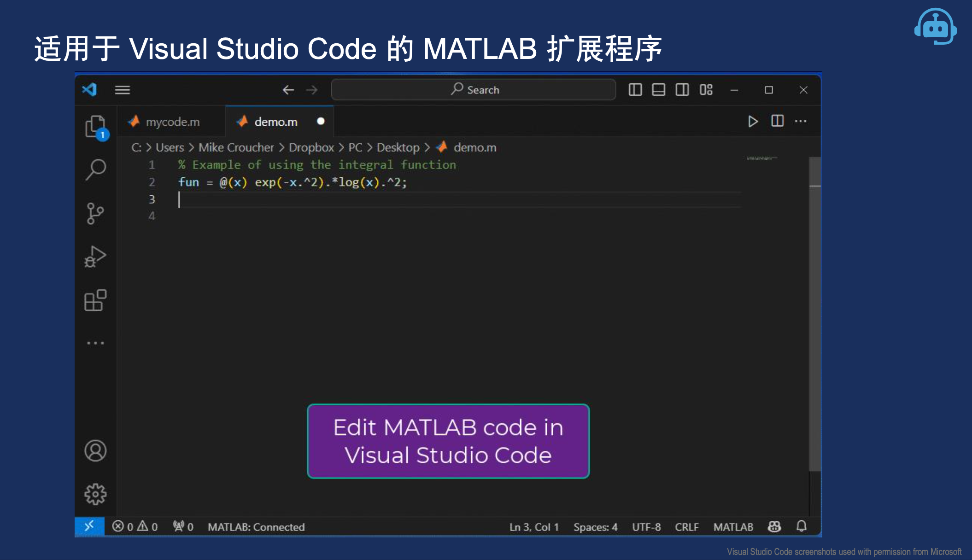Click the unsaved dot on demo.m tab
The image size is (972, 560).
[x=321, y=121]
